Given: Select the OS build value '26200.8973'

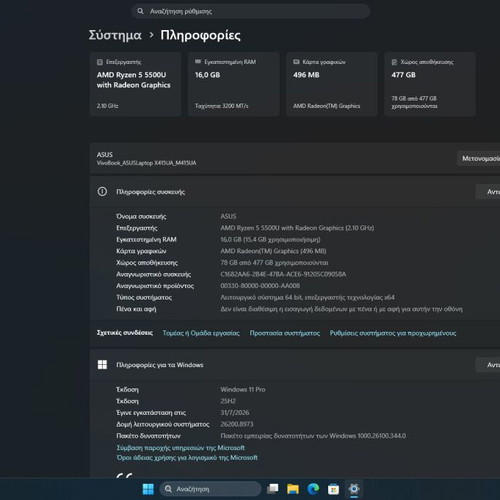Looking at the screenshot, I should coord(237,424).
